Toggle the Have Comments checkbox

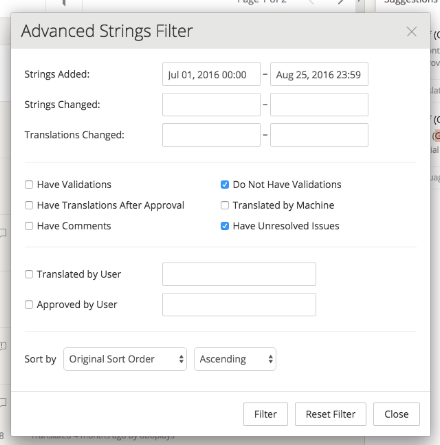coord(29,226)
